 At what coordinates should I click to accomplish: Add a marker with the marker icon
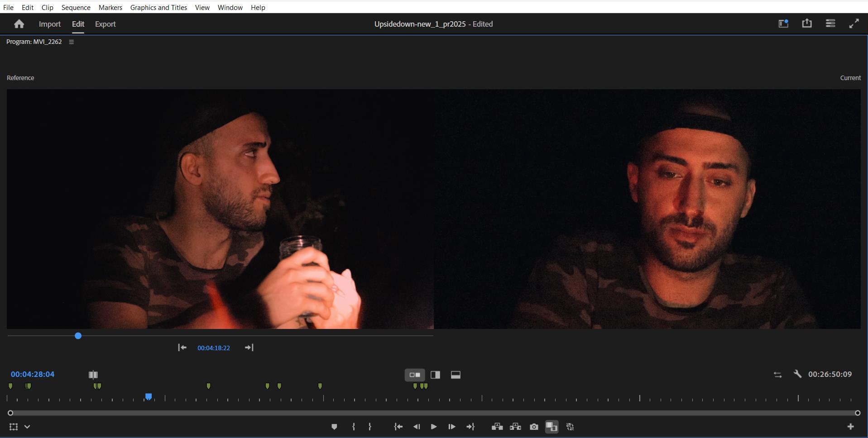coord(334,427)
